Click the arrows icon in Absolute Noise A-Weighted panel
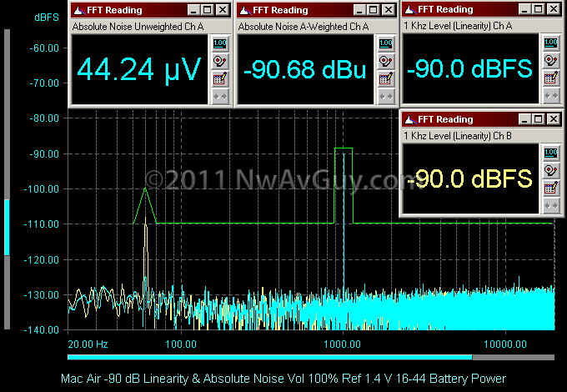567x392 pixels. 386,97
